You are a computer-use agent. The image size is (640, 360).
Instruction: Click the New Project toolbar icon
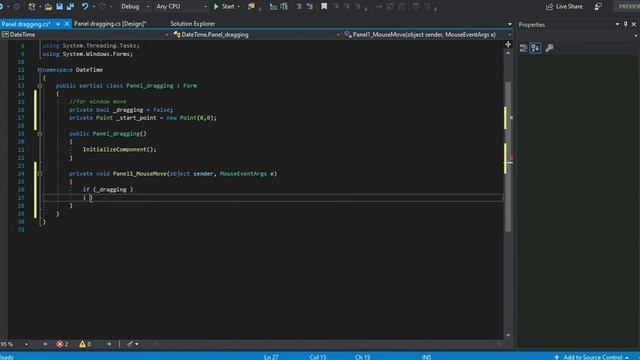pos(31,7)
